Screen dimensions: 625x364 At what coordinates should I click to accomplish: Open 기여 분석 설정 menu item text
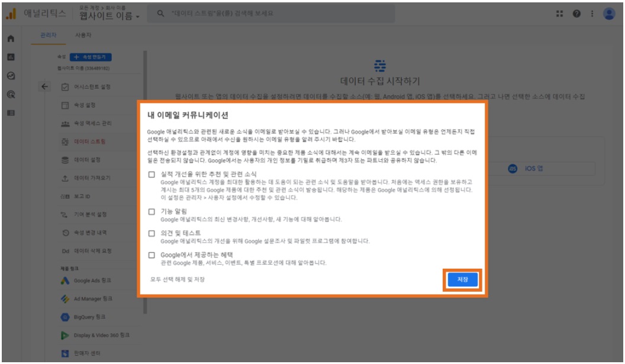[90, 214]
